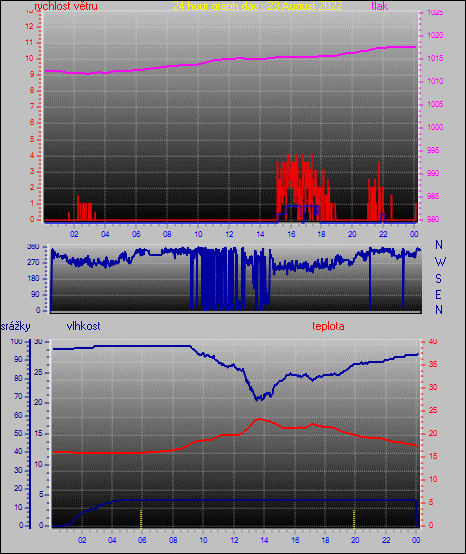Click the '14' hour label under temperature graph
The image size is (466, 554).
pyautogui.click(x=264, y=540)
